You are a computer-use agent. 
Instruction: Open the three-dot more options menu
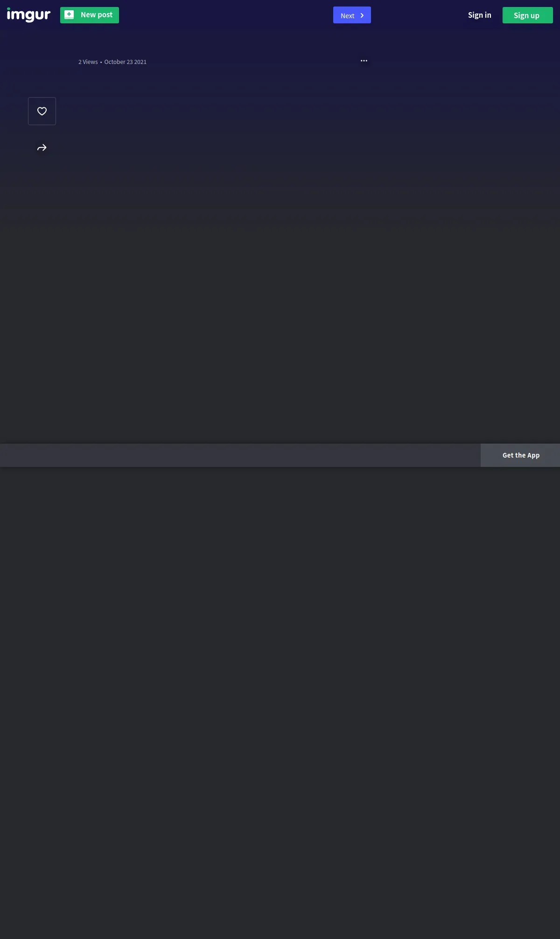364,61
